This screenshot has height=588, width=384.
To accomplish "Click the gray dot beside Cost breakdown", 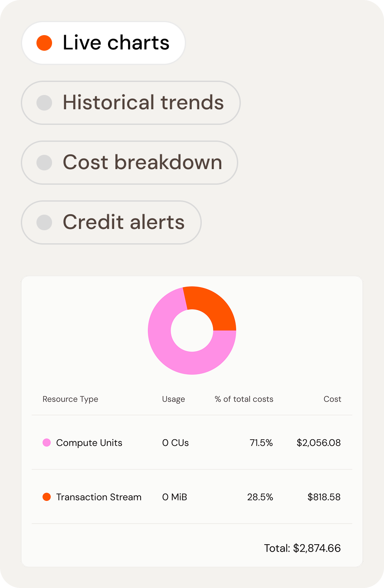I will [44, 163].
